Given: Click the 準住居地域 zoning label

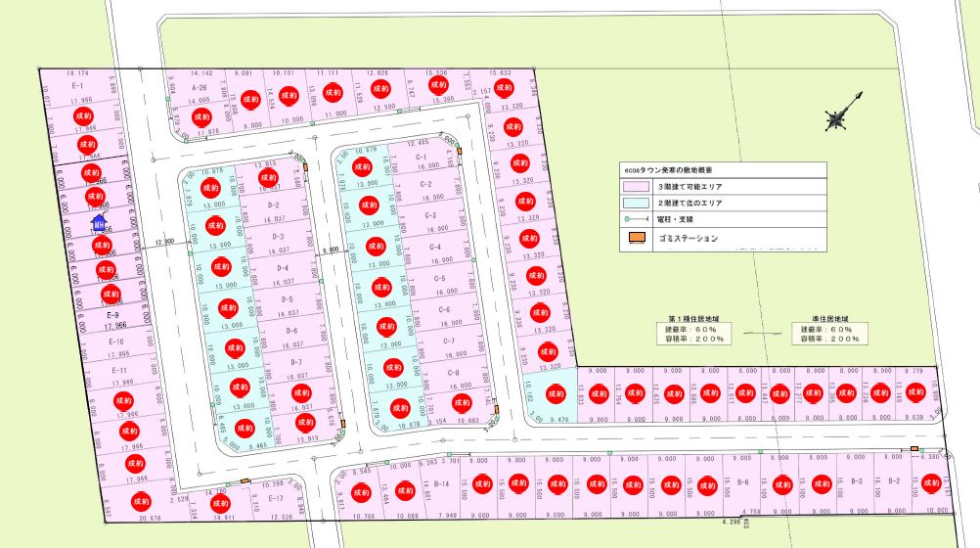Looking at the screenshot, I should (827, 319).
